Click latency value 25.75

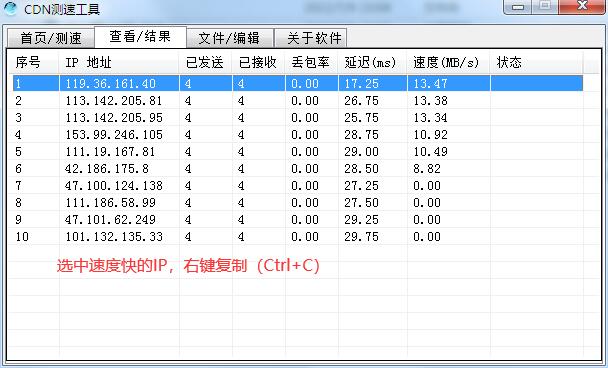(361, 117)
